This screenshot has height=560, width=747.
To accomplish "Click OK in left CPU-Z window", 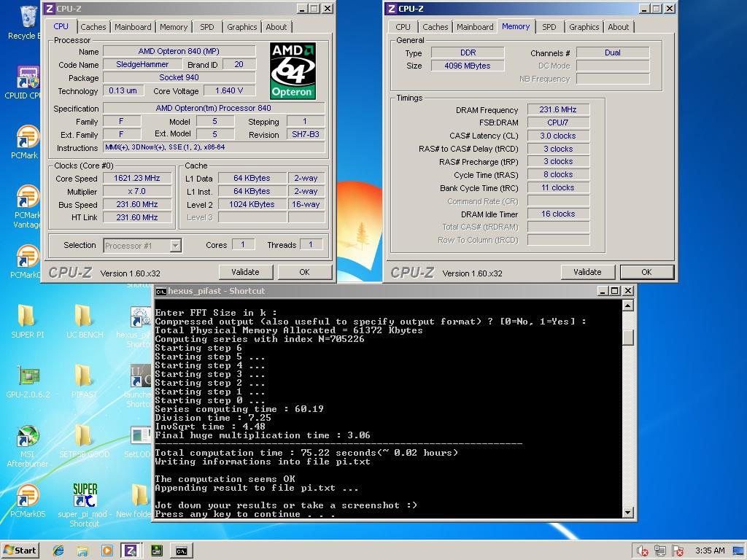I will (x=304, y=272).
